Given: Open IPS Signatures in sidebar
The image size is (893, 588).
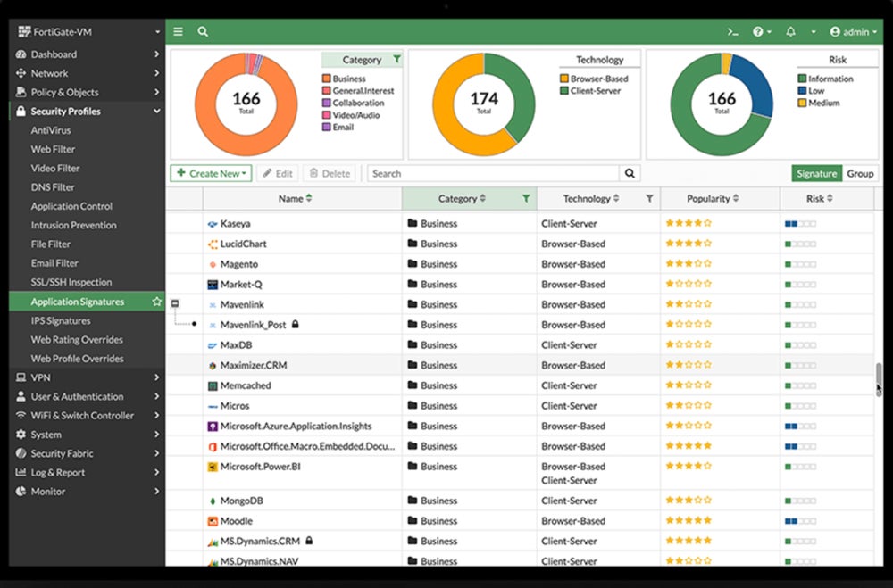Looking at the screenshot, I should pyautogui.click(x=61, y=321).
